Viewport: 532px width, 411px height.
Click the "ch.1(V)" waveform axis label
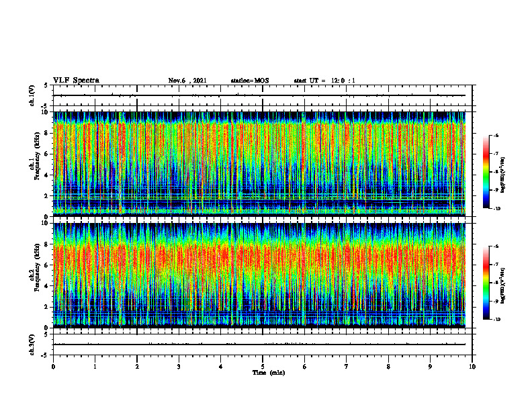pyautogui.click(x=32, y=95)
